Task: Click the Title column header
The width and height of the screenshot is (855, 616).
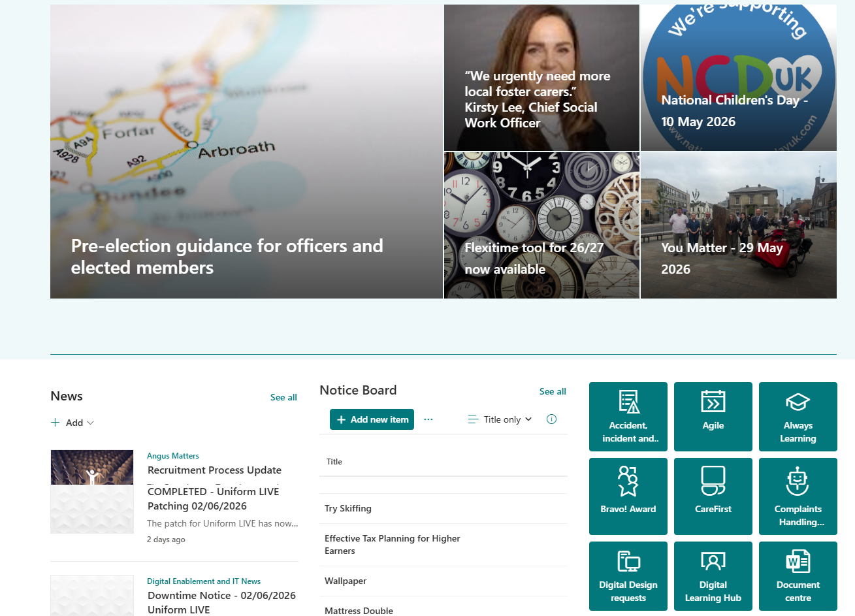Action: tap(334, 462)
